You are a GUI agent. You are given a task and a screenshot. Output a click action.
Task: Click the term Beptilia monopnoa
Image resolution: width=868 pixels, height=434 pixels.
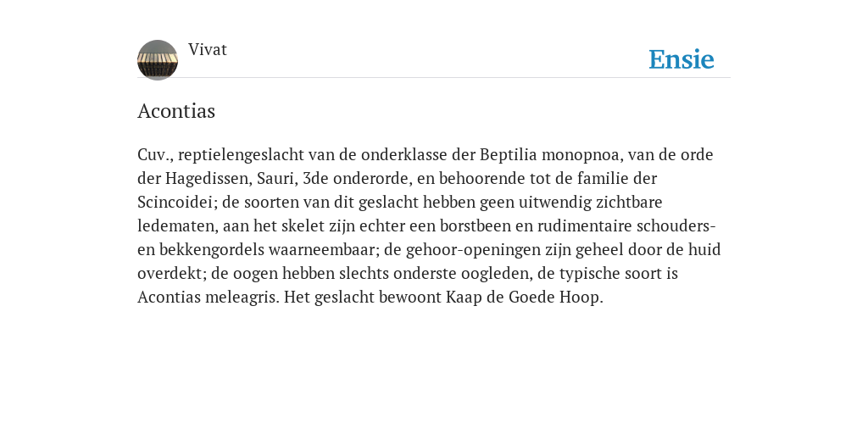[x=549, y=156]
